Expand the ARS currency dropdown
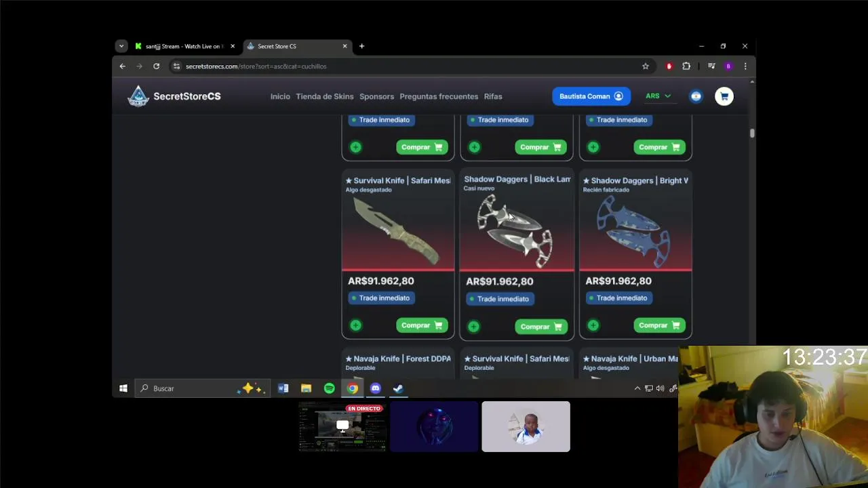 click(658, 96)
